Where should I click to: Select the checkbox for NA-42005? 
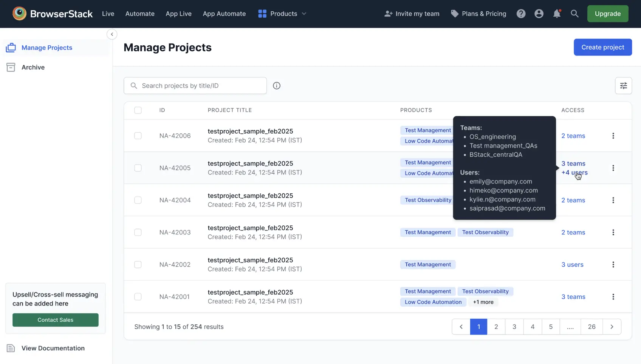tap(138, 168)
